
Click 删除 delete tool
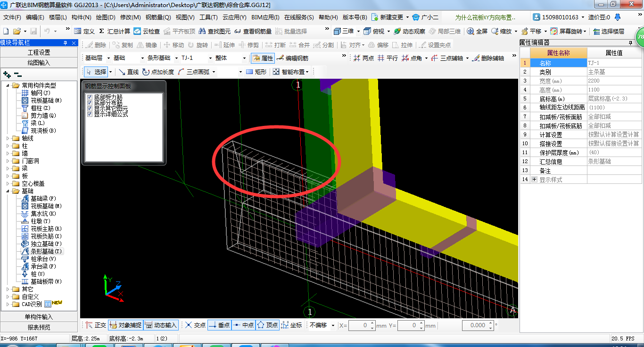96,45
